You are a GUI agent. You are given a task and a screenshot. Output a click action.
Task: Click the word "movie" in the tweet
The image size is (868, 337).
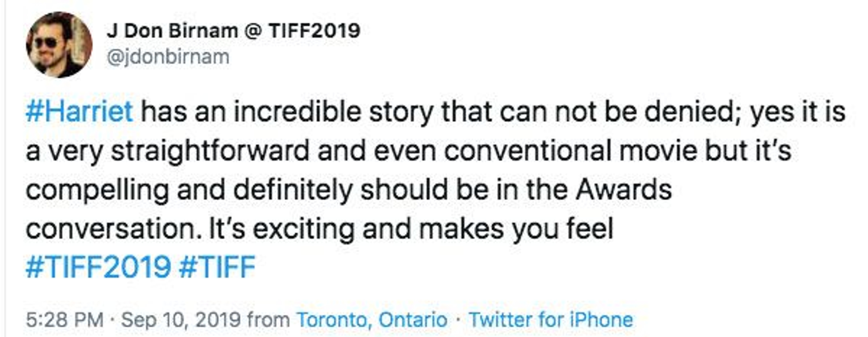(658, 151)
